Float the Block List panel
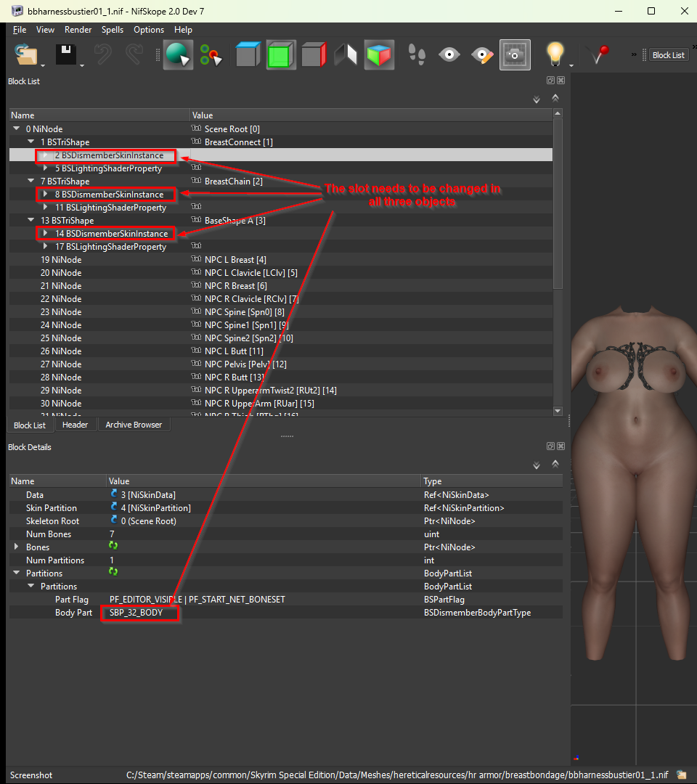697x784 pixels. [550, 81]
